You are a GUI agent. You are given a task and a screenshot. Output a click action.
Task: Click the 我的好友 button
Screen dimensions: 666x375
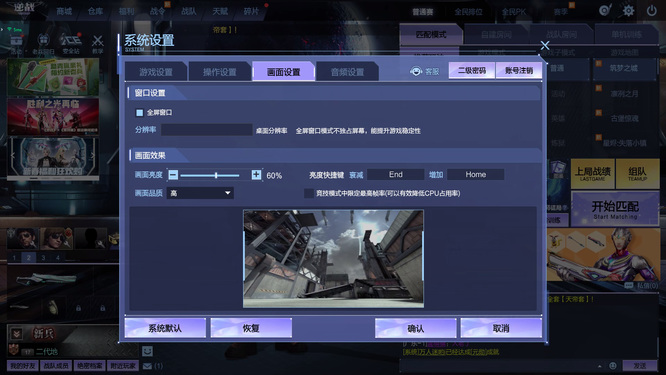pos(23,365)
